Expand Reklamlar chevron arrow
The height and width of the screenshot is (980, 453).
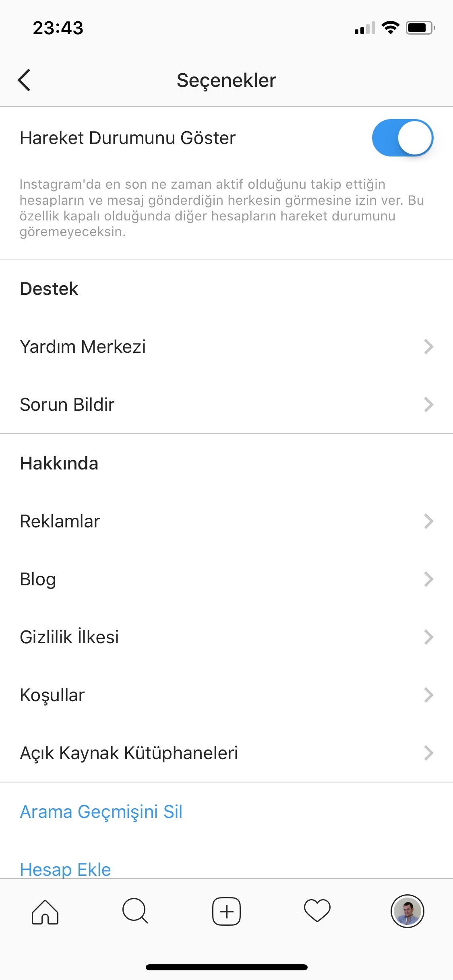[428, 521]
